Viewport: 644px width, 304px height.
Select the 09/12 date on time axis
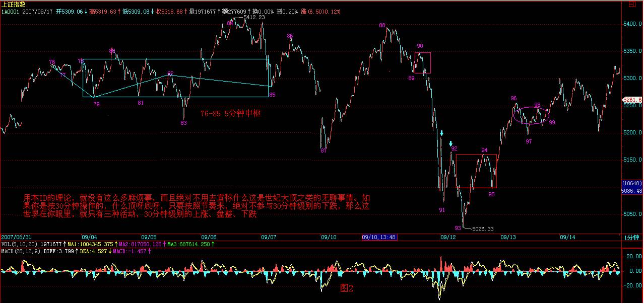coord(448,237)
